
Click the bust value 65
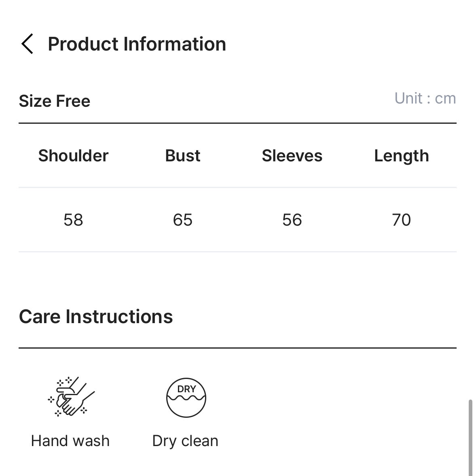[182, 220]
